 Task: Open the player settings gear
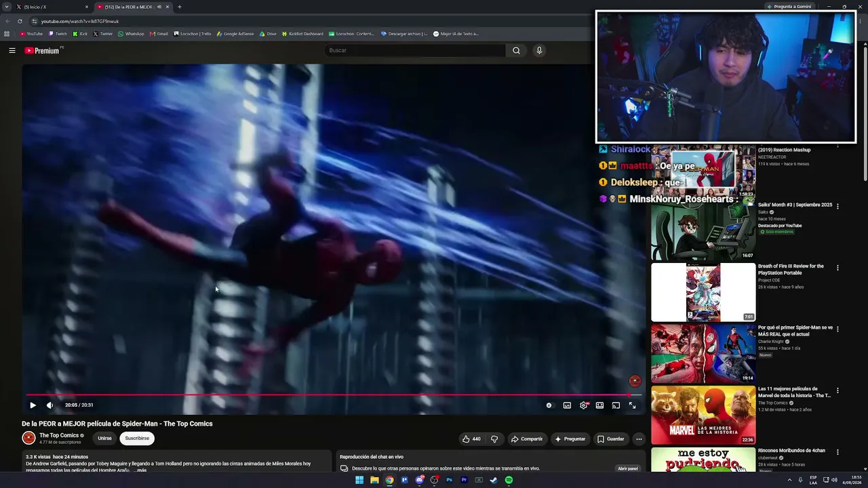[x=584, y=405]
